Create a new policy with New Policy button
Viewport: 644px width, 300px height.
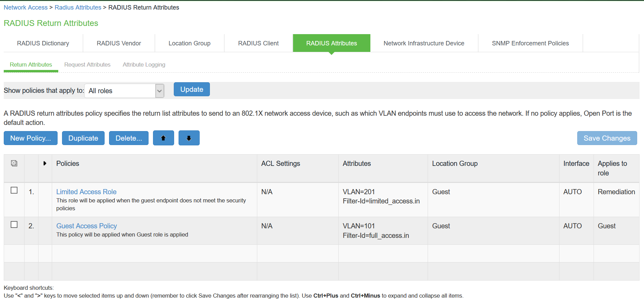tap(30, 138)
